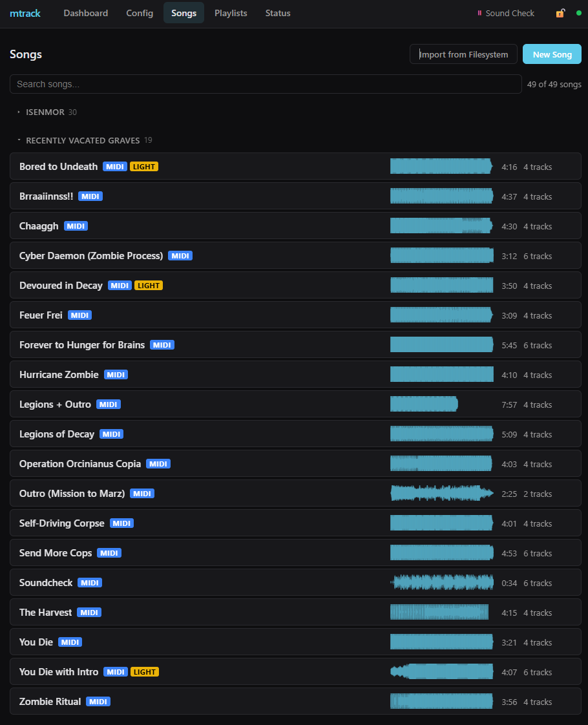
Task: Click the LIGHT badge on You Die with Intro
Action: (145, 671)
